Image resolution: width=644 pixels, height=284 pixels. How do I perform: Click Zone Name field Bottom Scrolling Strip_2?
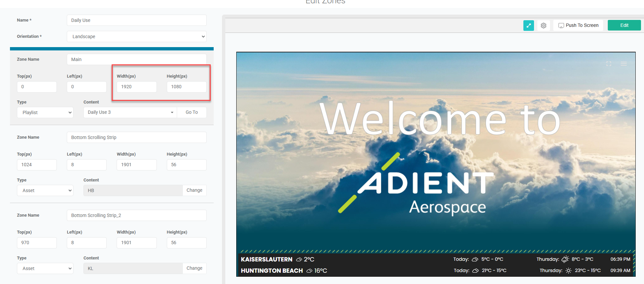pos(137,215)
